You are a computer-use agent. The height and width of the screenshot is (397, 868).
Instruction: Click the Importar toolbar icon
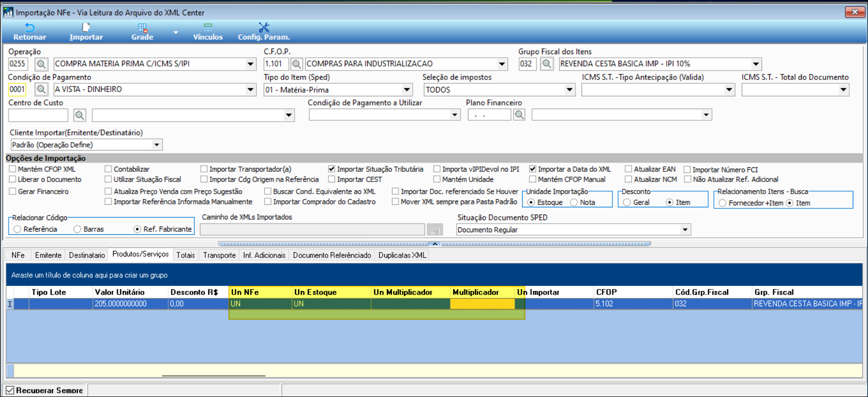pos(86,28)
